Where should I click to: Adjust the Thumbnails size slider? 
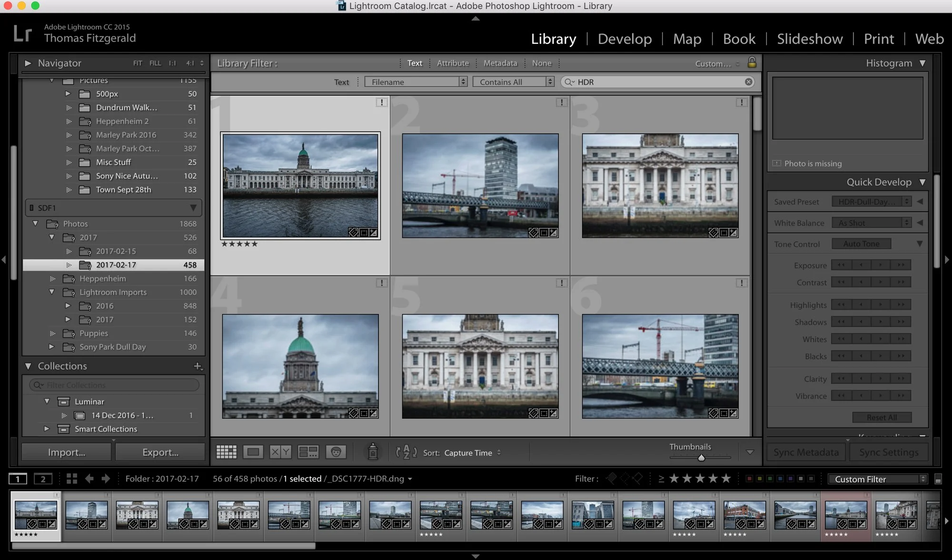tap(701, 458)
